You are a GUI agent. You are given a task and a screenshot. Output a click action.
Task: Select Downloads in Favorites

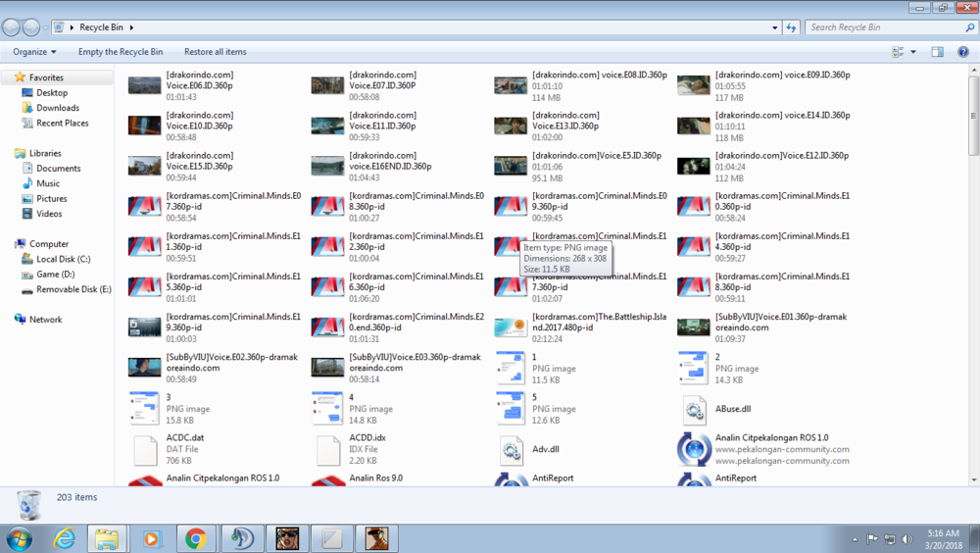click(x=58, y=108)
